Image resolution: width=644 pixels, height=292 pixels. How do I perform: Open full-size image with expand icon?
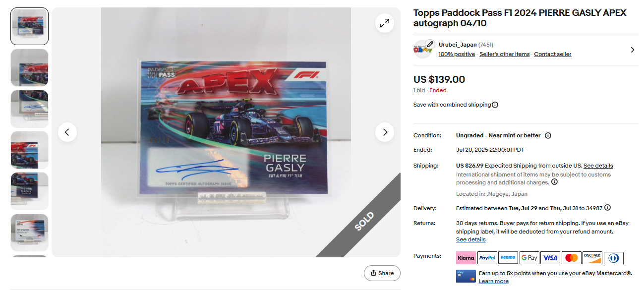tap(385, 23)
